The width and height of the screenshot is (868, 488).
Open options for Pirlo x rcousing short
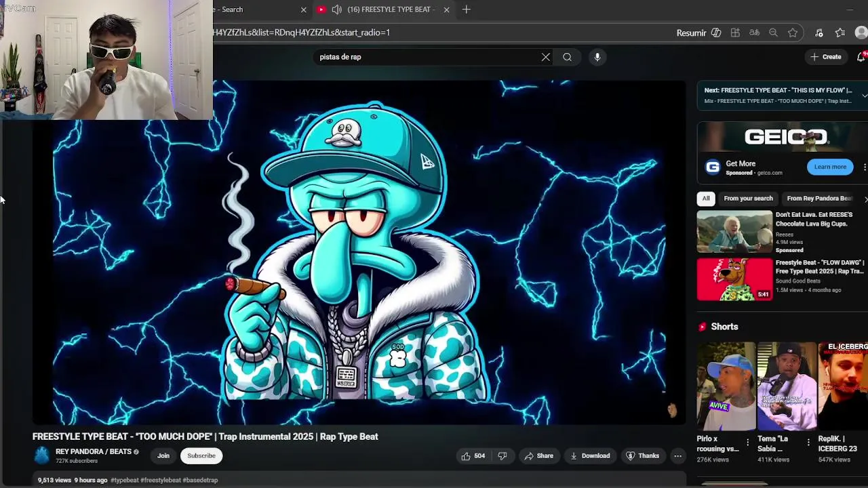[x=747, y=442]
